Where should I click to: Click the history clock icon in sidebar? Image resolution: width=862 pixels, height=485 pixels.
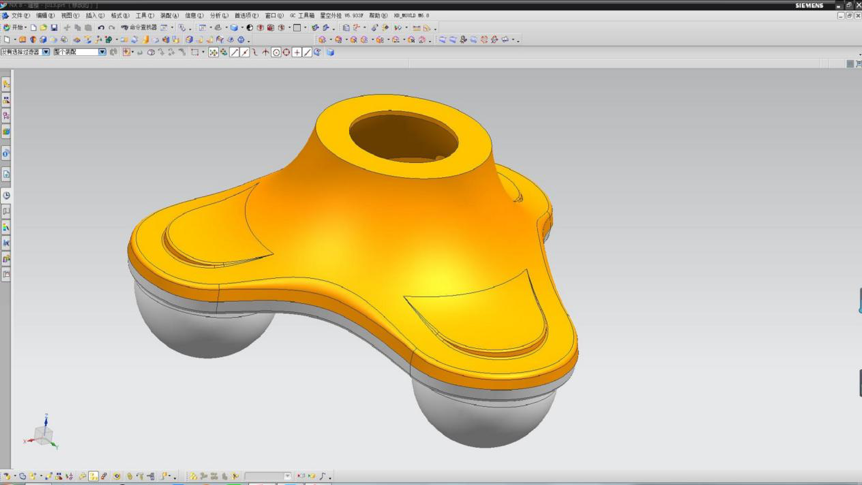point(6,196)
